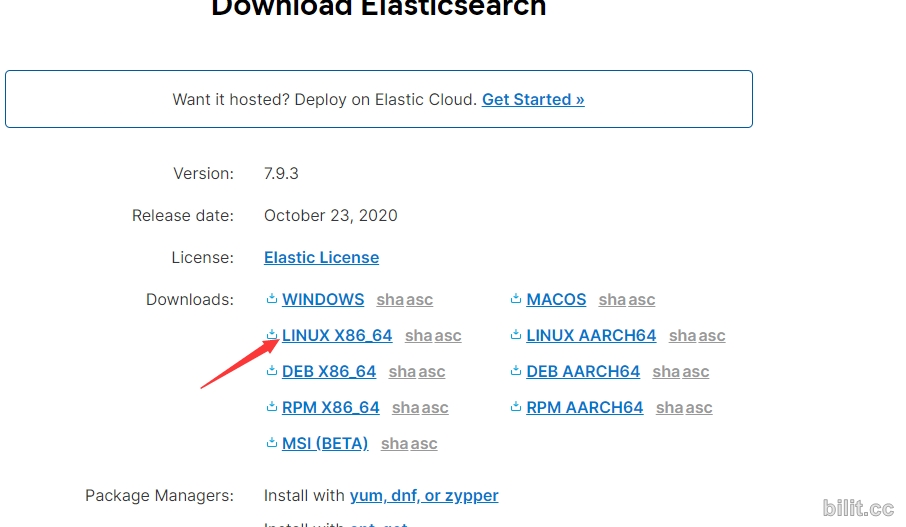Open the sha link for MACOS
This screenshot has width=906, height=527.
coord(612,299)
